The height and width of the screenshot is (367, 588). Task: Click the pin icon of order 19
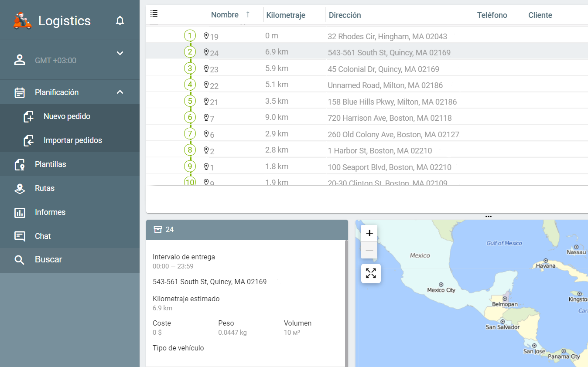tap(206, 36)
